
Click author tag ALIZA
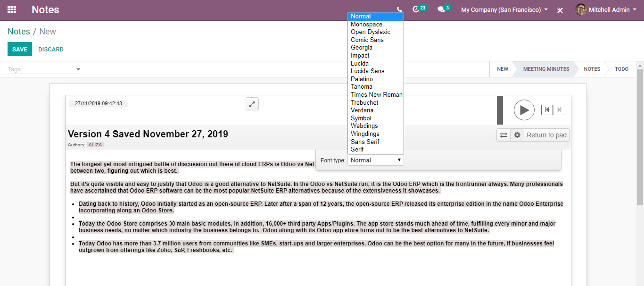[x=95, y=145]
